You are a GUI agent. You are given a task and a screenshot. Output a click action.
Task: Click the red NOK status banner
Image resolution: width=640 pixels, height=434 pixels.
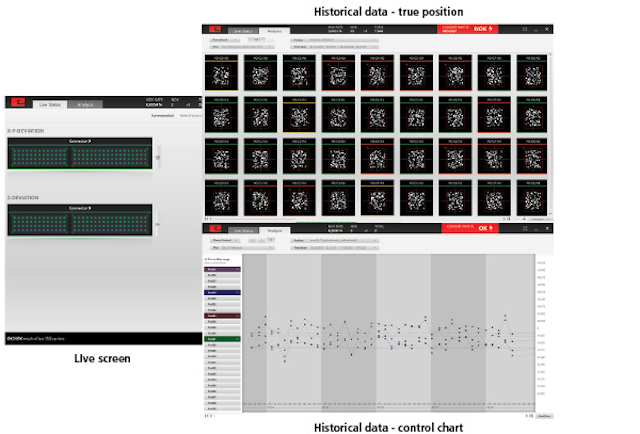click(x=467, y=29)
